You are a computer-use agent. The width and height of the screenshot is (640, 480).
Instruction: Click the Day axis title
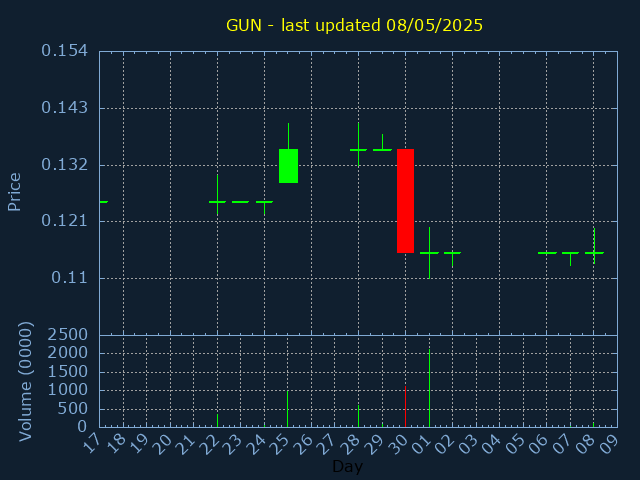[347, 467]
